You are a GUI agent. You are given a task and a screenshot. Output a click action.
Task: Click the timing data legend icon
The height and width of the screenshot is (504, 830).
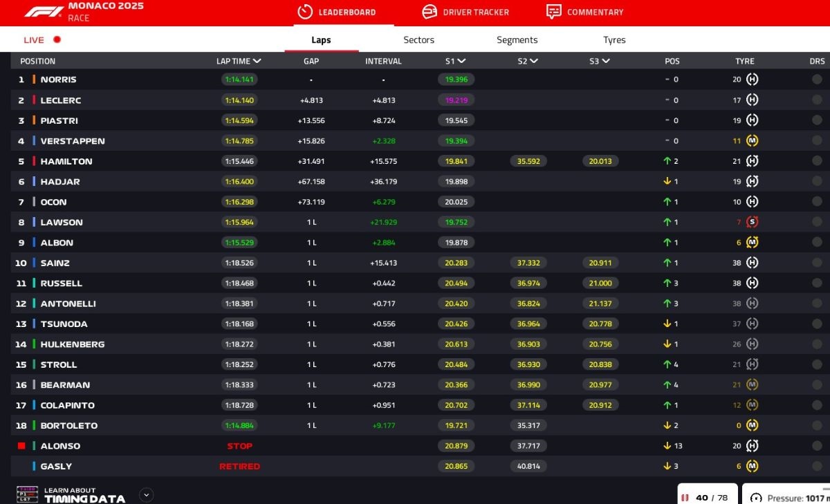(27, 494)
